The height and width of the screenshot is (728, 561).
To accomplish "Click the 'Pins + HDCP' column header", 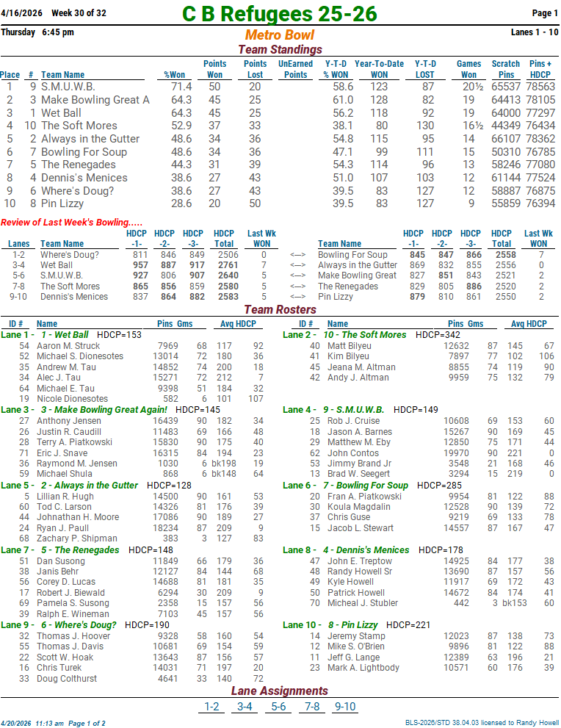I will [540, 69].
